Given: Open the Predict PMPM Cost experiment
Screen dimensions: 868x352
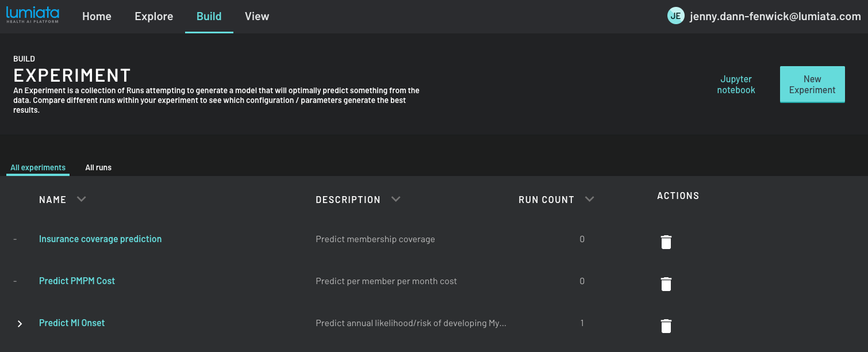Looking at the screenshot, I should [x=77, y=281].
